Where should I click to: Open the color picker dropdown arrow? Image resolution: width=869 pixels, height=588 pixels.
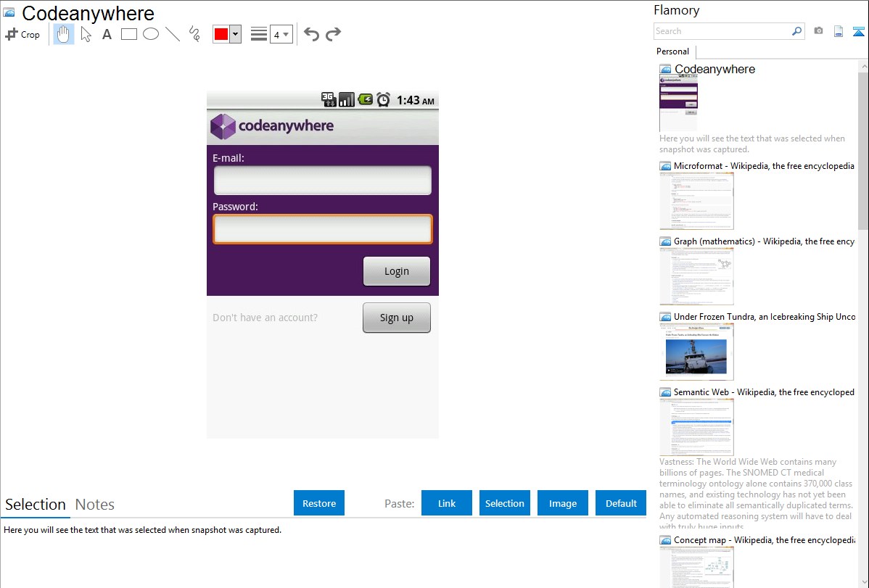tap(236, 34)
